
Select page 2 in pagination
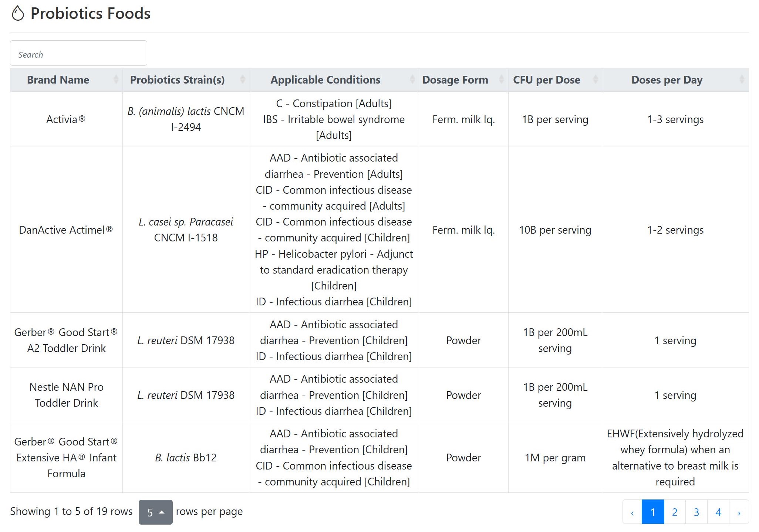674,510
